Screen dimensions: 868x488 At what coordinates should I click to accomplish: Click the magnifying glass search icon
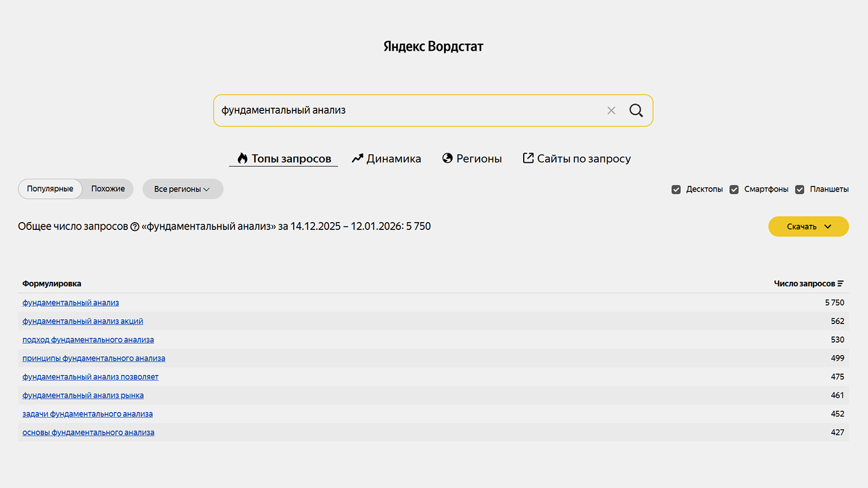636,110
